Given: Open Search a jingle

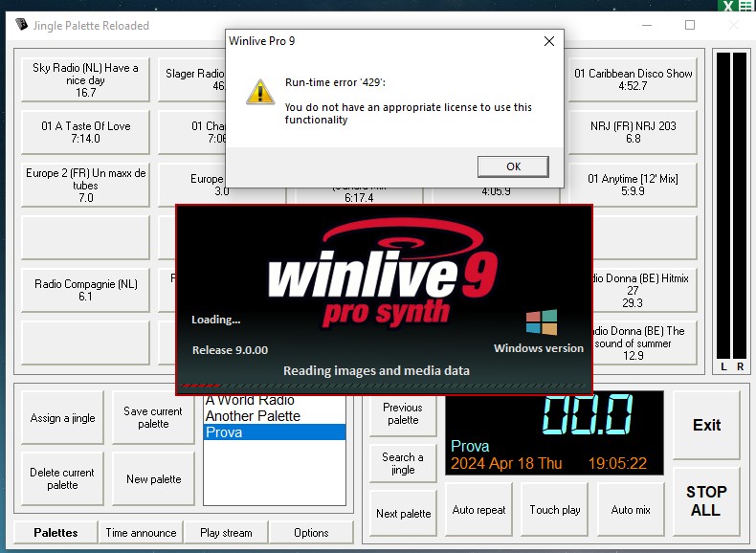Looking at the screenshot, I should [x=403, y=463].
